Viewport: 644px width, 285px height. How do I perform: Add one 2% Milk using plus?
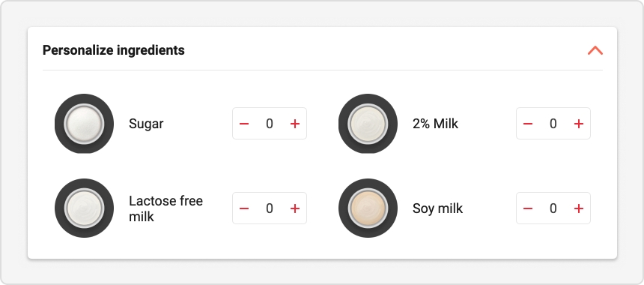579,124
